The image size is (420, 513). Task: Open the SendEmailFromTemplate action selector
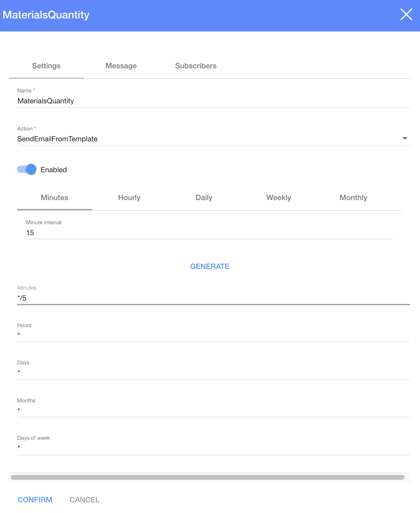(208, 139)
